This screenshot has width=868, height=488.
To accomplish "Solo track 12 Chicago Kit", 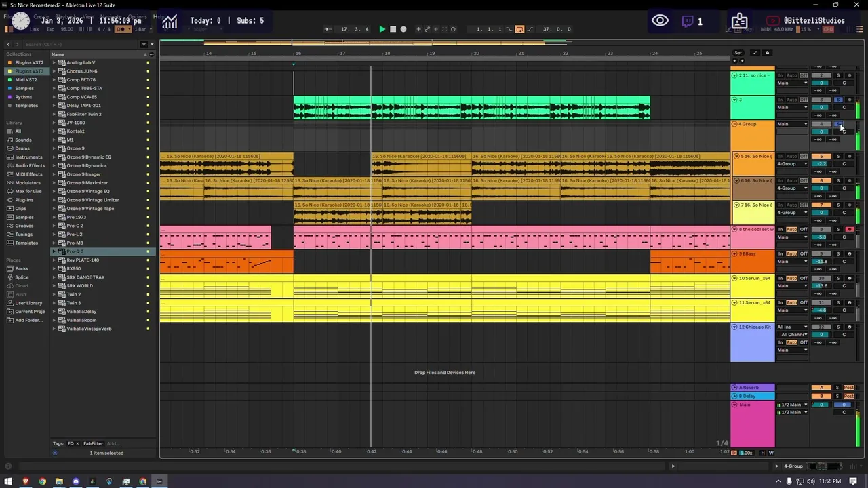I will point(838,327).
